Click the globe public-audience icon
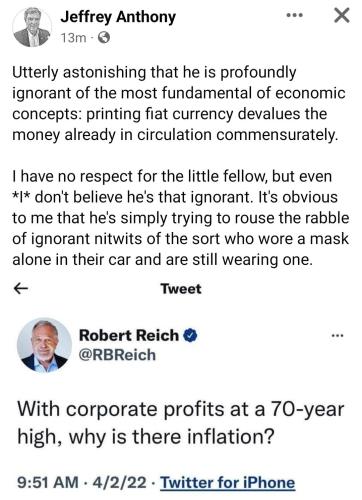Screen dimensions: 362x500 (104, 38)
